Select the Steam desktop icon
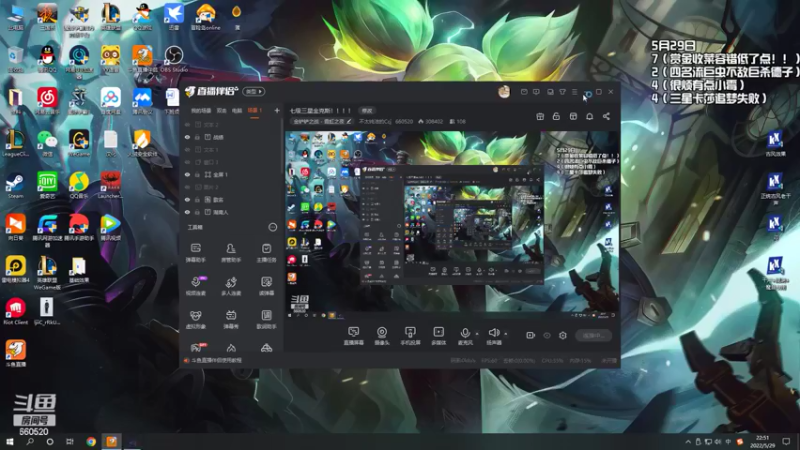The width and height of the screenshot is (800, 450). [15, 186]
